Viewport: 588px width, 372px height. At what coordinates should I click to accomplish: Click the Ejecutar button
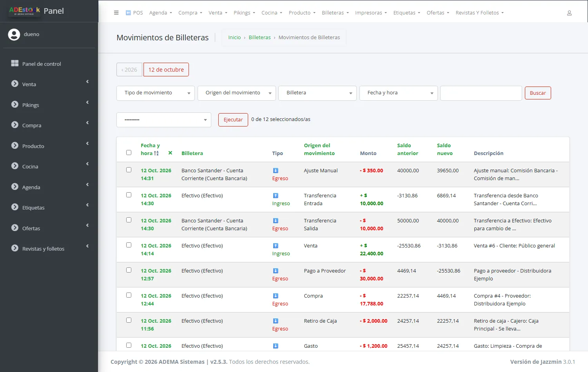233,120
